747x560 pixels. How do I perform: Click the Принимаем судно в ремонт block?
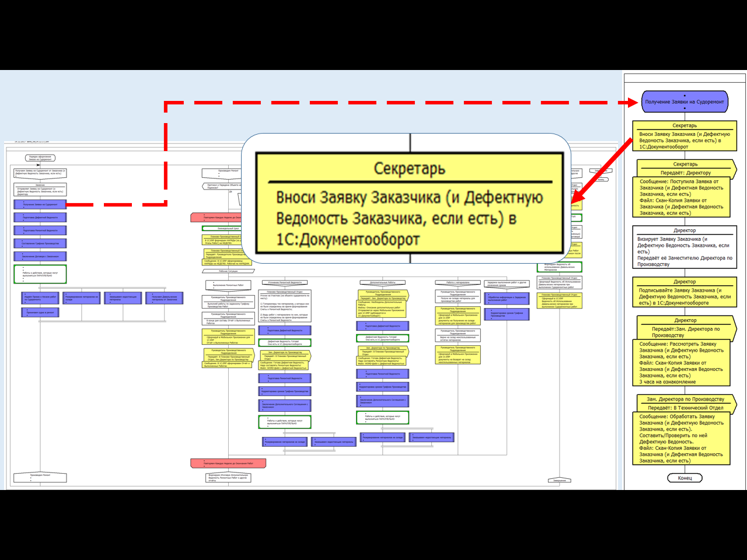(x=40, y=313)
